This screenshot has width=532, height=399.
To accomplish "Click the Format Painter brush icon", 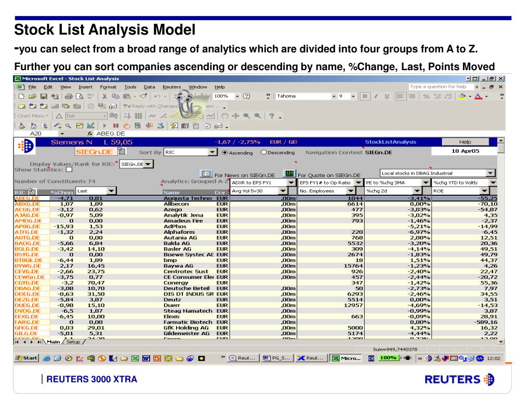I will (143, 97).
